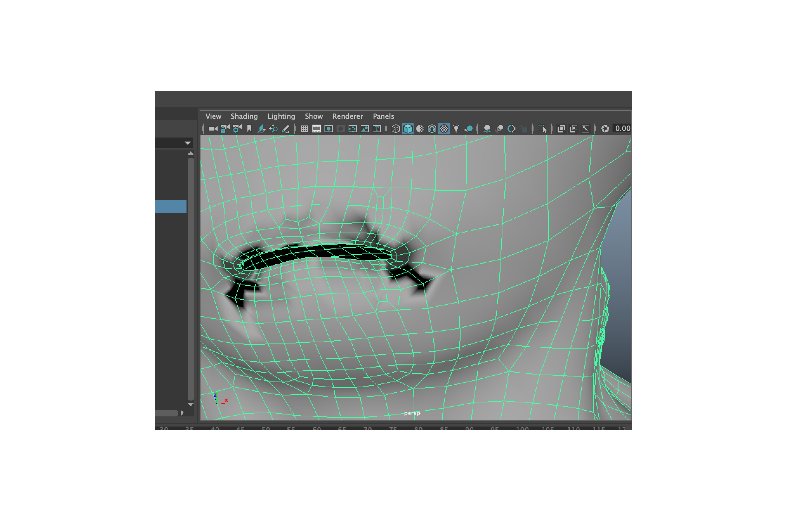Select the Grease Pencil icon
The width and height of the screenshot is (812, 507).
click(x=285, y=129)
